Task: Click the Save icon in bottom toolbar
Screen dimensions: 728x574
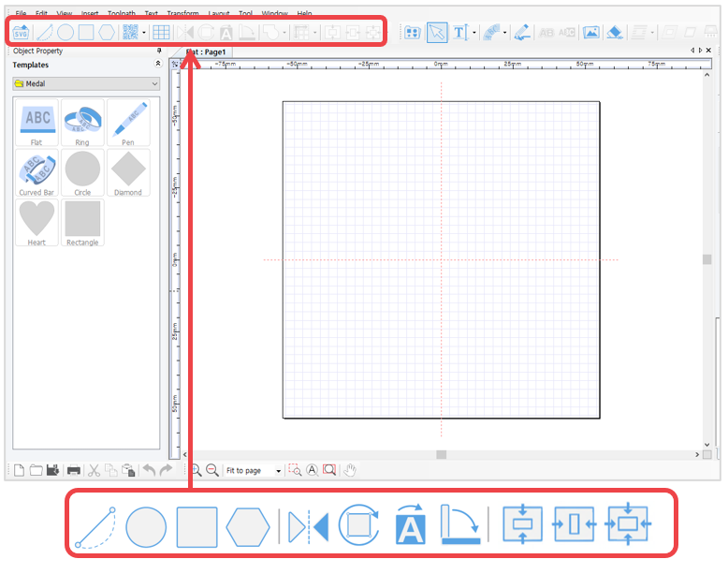Action: pos(52,470)
